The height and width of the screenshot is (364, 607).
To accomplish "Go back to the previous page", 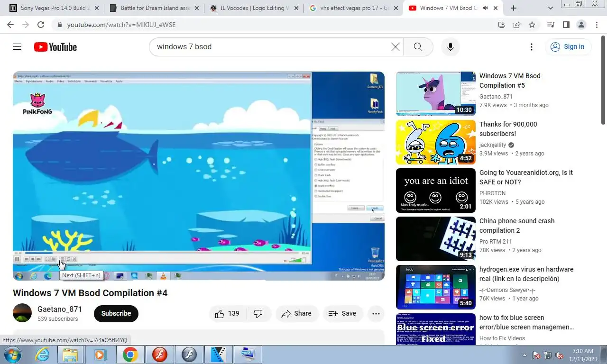I will tap(11, 25).
